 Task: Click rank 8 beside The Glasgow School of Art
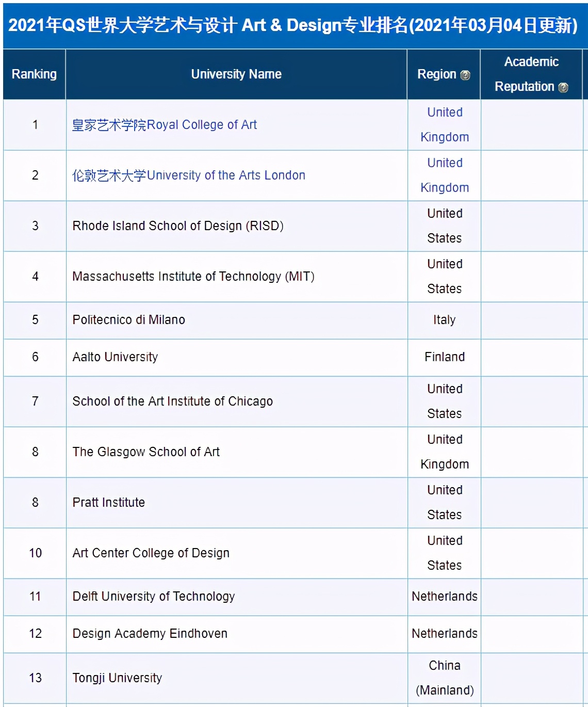tap(35, 452)
